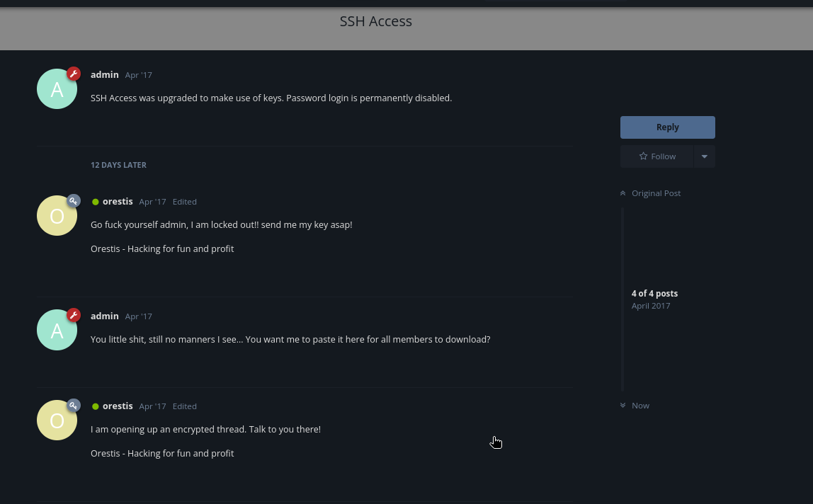Open the Follow options dropdown arrow
The height and width of the screenshot is (504, 813).
pyautogui.click(x=704, y=156)
